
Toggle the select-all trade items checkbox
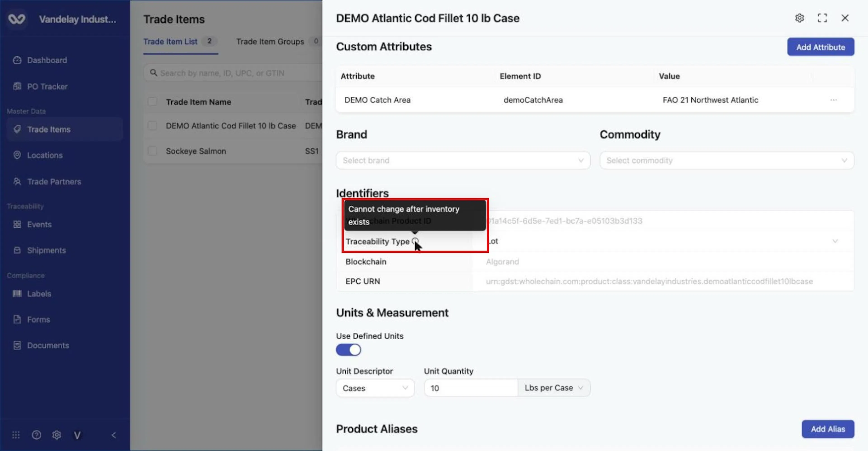[152, 102]
